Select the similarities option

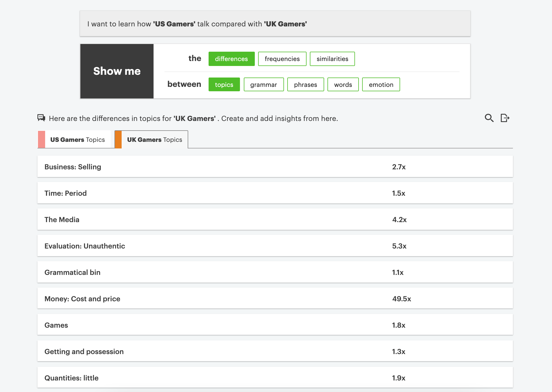(332, 59)
